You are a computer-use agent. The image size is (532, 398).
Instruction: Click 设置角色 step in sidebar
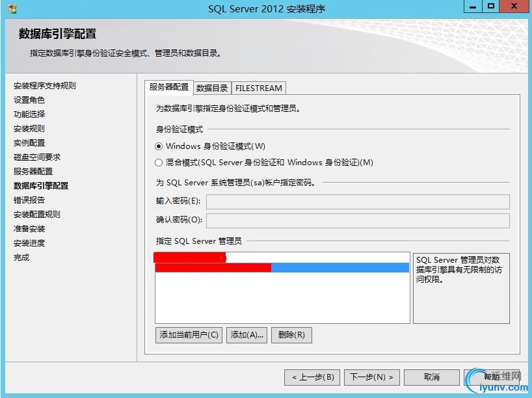coord(29,100)
